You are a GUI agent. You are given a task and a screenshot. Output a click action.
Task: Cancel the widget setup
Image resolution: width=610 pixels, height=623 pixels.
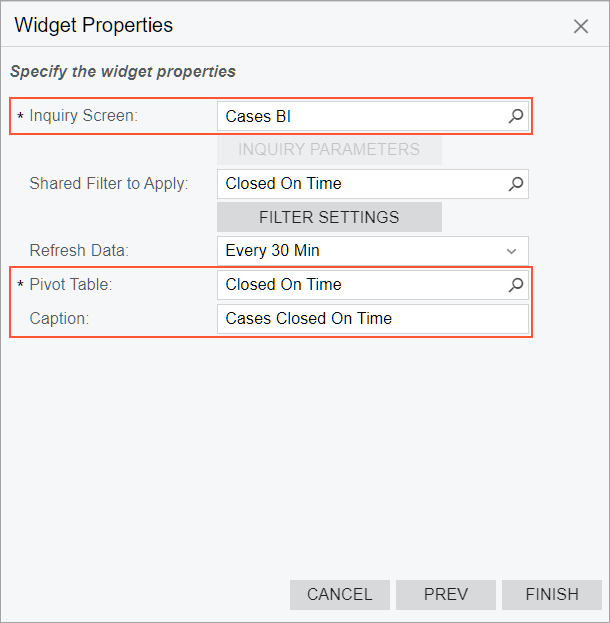(340, 594)
